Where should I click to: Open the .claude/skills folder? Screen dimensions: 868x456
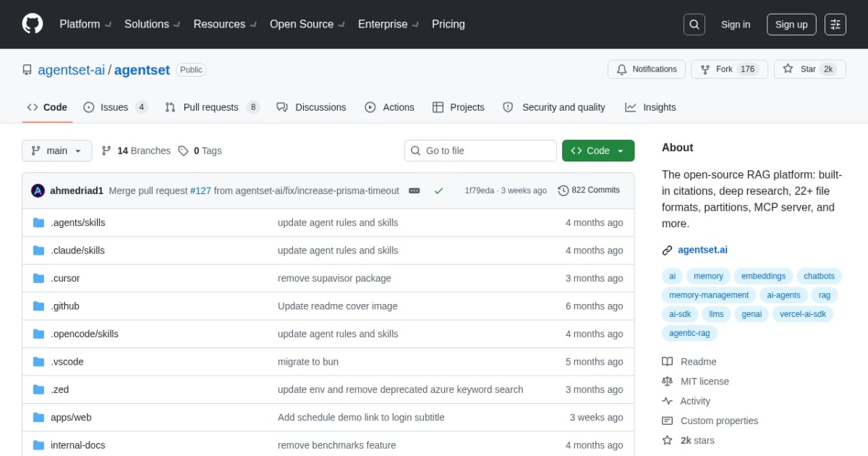point(77,250)
